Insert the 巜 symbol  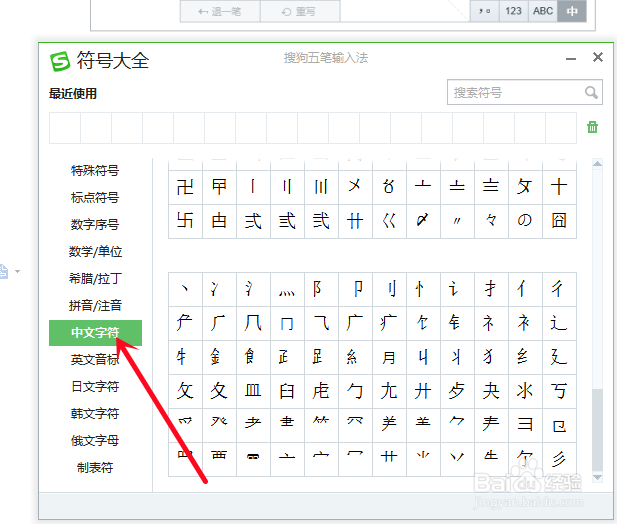click(389, 221)
